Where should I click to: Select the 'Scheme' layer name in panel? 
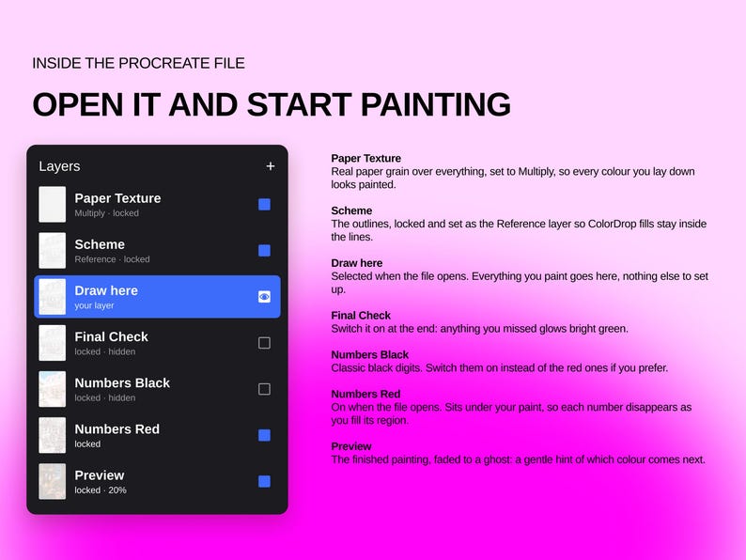[x=100, y=244]
